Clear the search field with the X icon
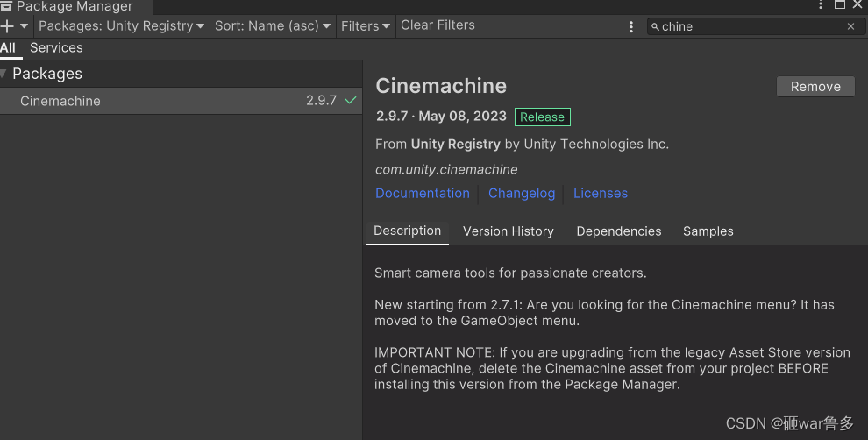This screenshot has width=868, height=440. pos(850,26)
